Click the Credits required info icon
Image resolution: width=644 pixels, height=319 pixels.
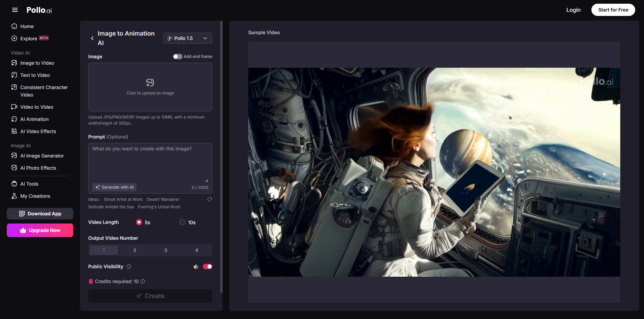point(143,281)
